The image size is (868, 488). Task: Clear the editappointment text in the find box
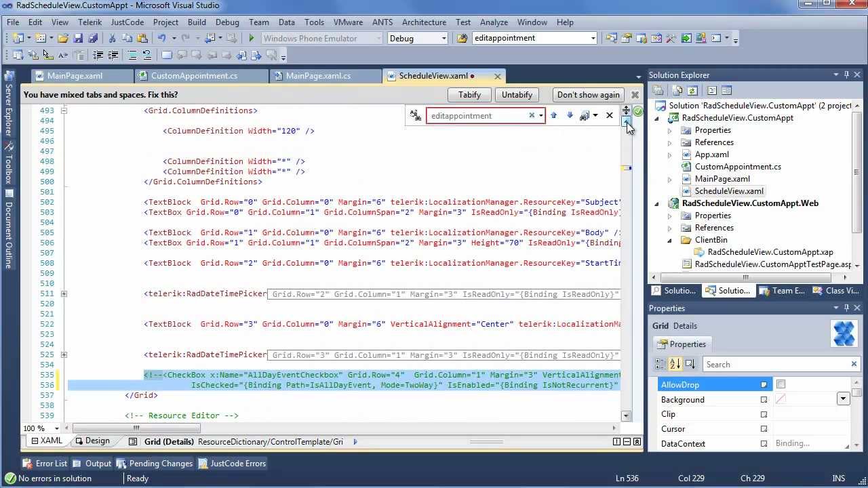point(532,116)
